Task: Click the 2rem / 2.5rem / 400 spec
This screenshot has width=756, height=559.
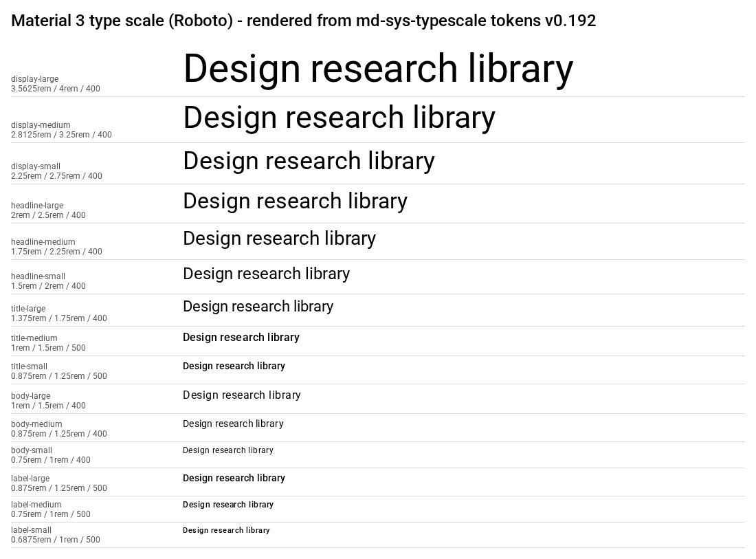Action: (x=48, y=215)
